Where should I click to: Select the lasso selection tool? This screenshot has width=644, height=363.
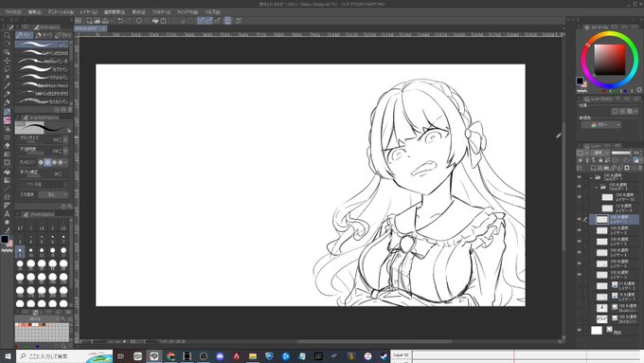click(x=7, y=68)
